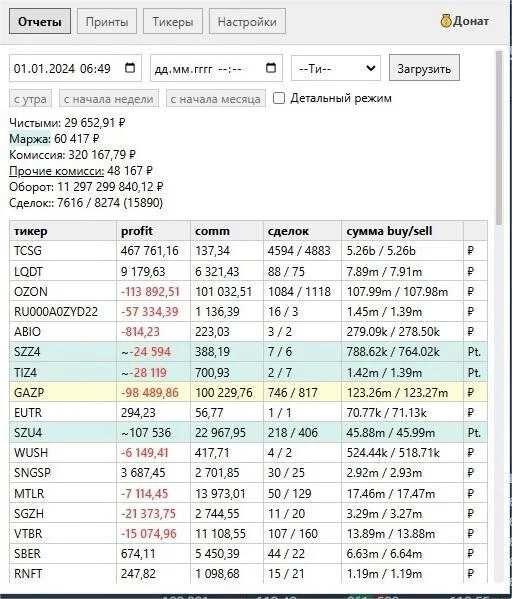
Task: Click the Оборот: 11 297 299 840,12 ₽ line
Action: point(86,187)
